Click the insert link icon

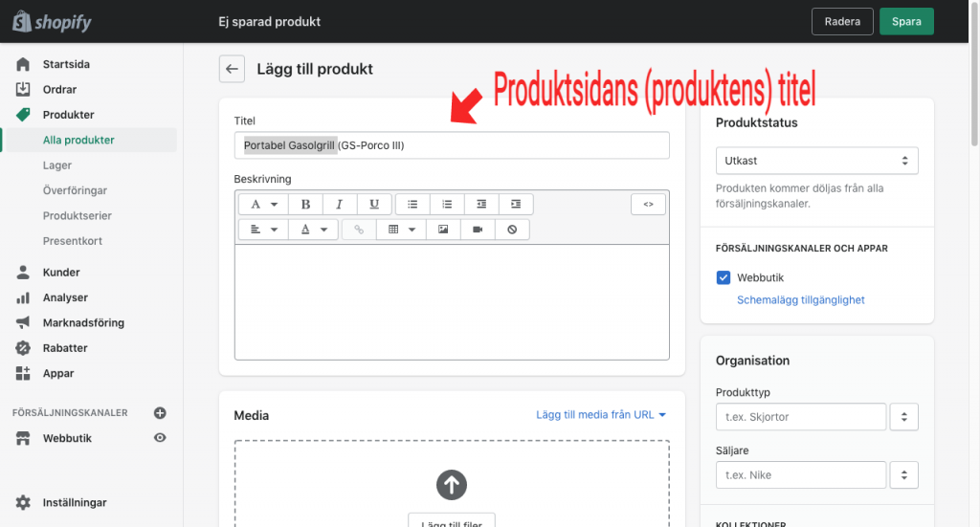pos(359,230)
